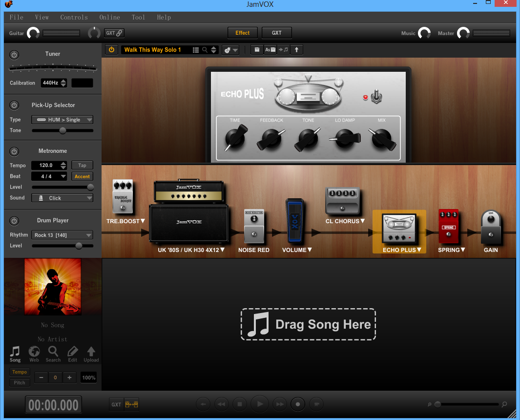
Task: Click the Save program icon
Action: 257,50
